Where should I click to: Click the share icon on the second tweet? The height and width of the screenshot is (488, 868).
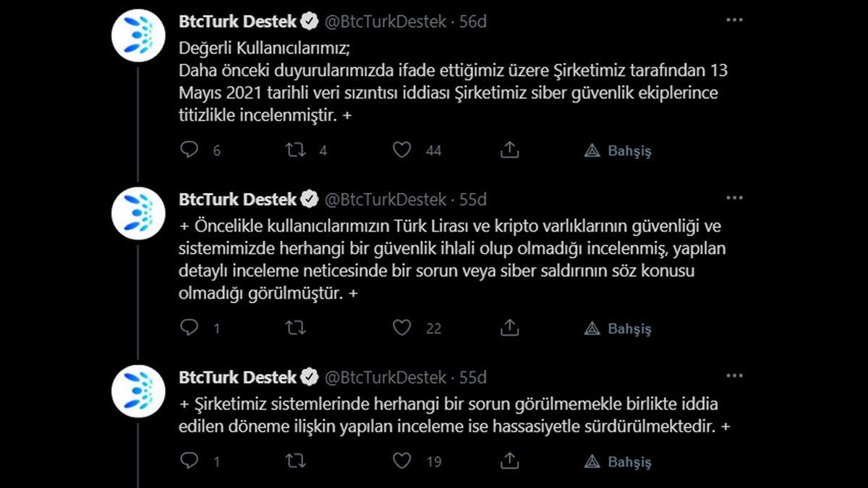click(509, 327)
